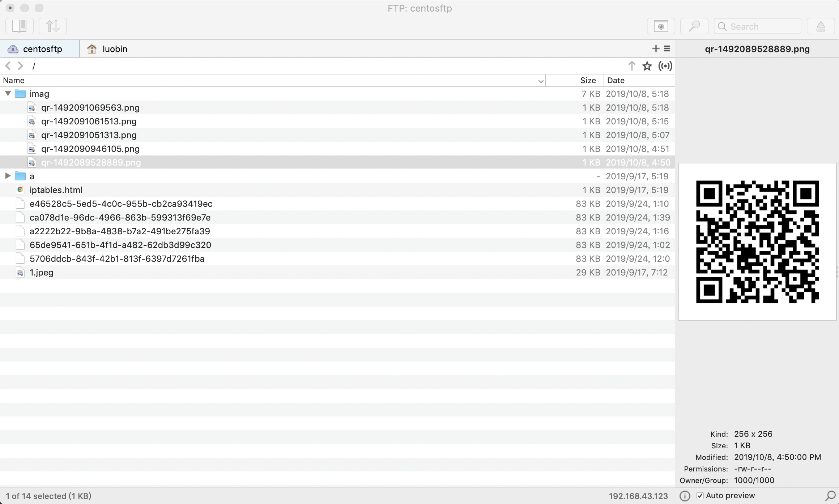This screenshot has height=504, width=839.
Task: Select file 5706ddcb-843f-42b1-813f-6397d7261fba
Action: point(117,259)
